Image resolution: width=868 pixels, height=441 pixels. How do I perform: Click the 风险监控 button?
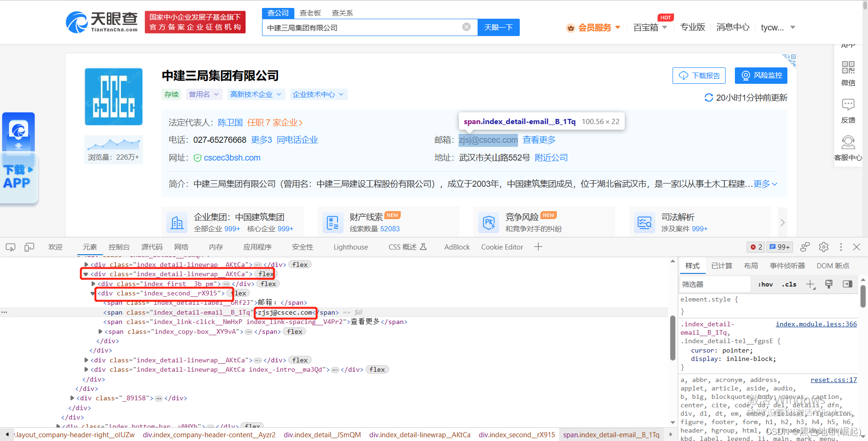(x=761, y=75)
